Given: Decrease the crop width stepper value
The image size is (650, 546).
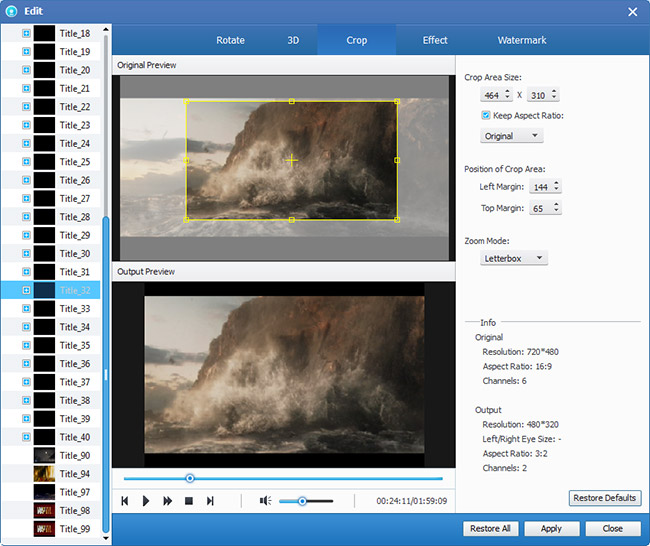Looking at the screenshot, I should click(x=507, y=98).
